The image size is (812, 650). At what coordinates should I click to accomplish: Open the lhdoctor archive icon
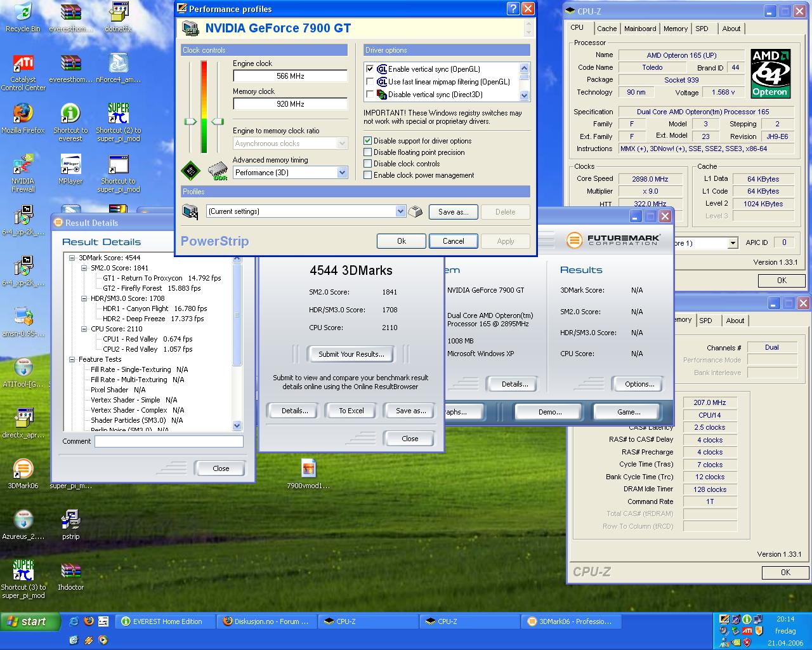pyautogui.click(x=70, y=575)
